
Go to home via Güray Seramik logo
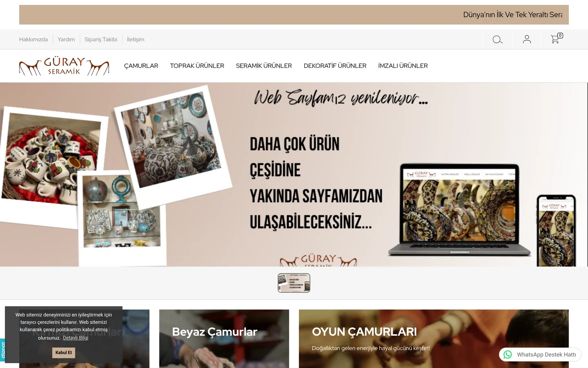pyautogui.click(x=64, y=66)
